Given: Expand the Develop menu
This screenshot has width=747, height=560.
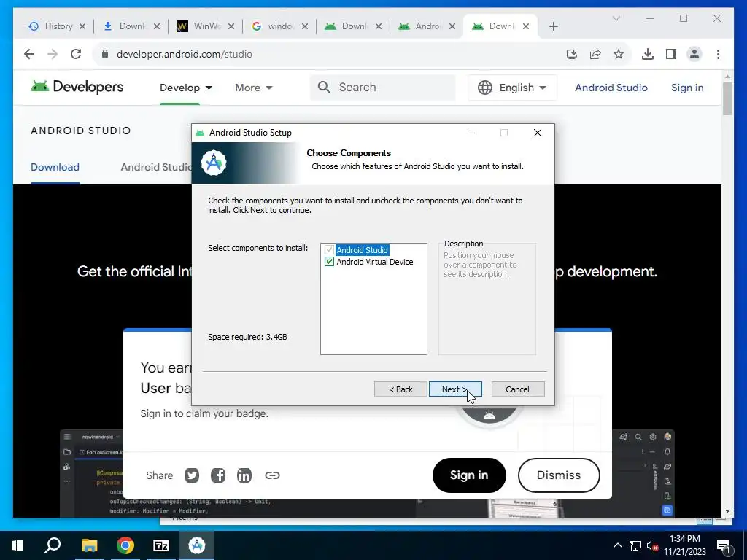Looking at the screenshot, I should click(186, 87).
